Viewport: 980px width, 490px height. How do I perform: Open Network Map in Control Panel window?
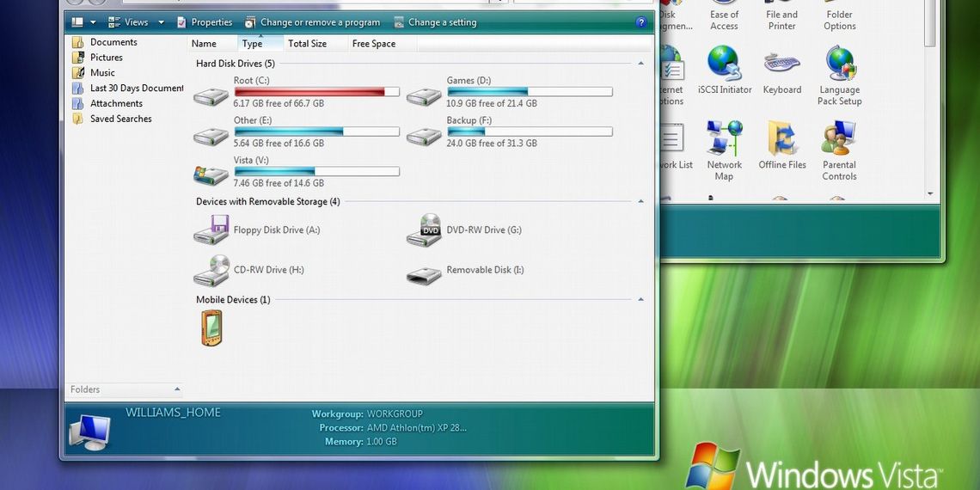725,150
